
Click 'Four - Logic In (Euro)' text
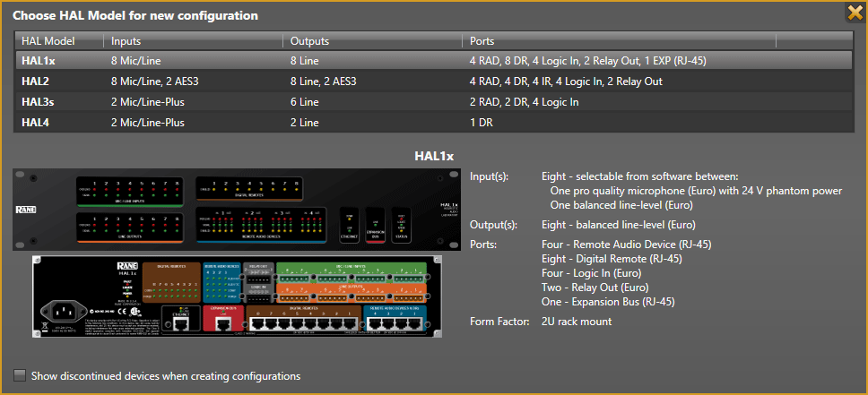click(591, 272)
